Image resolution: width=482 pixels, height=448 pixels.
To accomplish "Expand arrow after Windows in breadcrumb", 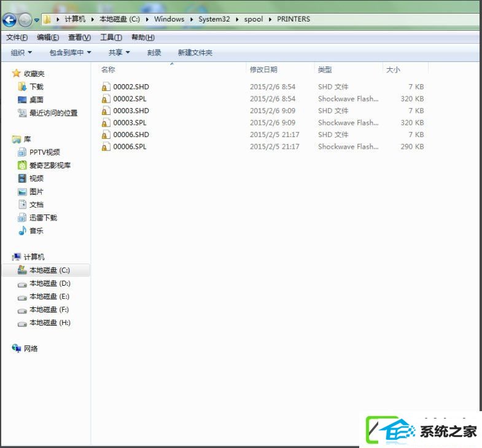I will click(x=192, y=20).
